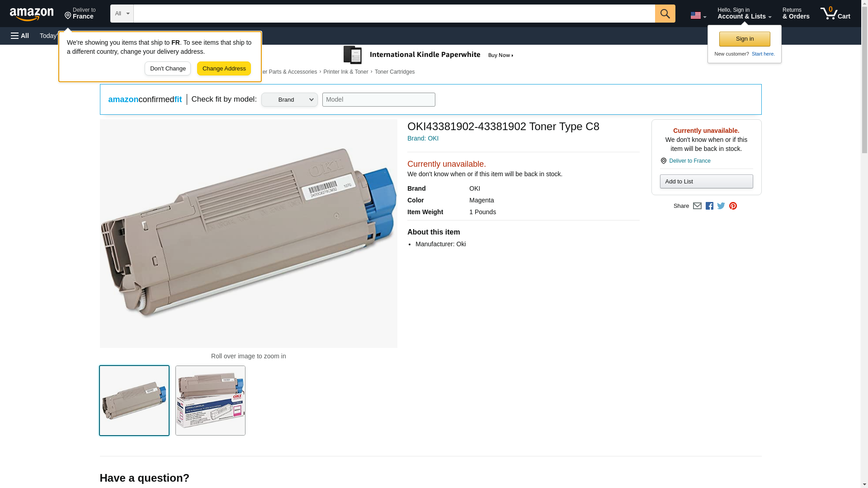The image size is (868, 488).
Task: Click Add to List button
Action: (706, 182)
